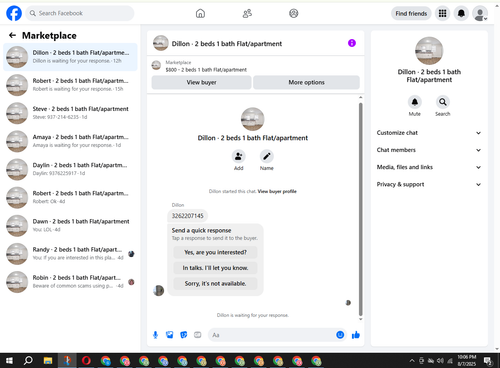Screen dimensions: 500x368
Task: Click the Marketplace back arrow
Action: point(12,35)
